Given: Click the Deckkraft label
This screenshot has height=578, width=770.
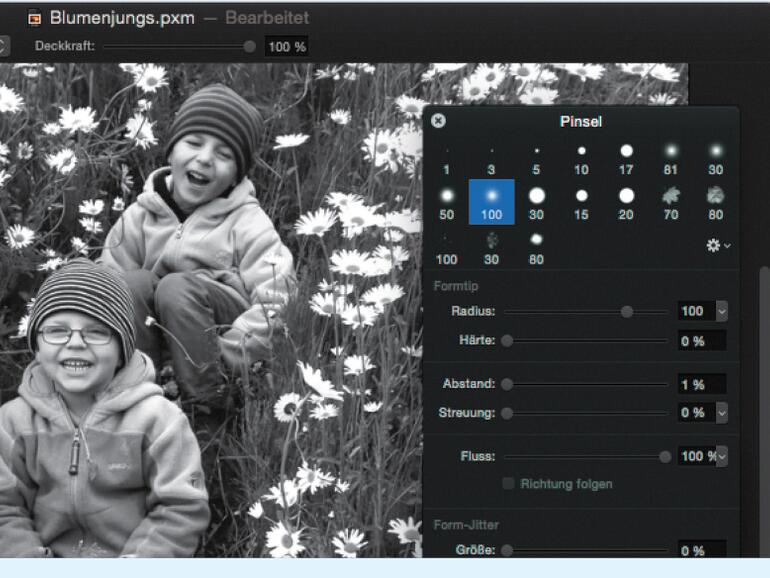Looking at the screenshot, I should pyautogui.click(x=65, y=46).
